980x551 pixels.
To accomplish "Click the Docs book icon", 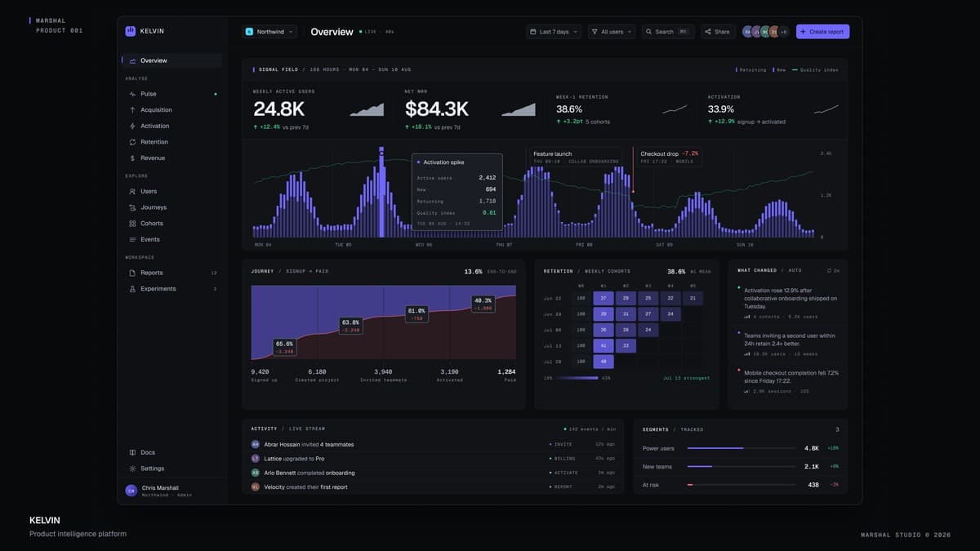I will [132, 452].
